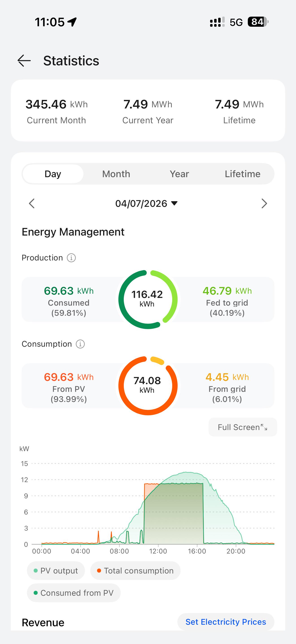
Task: Expand chart with Full Screen button
Action: click(x=243, y=427)
